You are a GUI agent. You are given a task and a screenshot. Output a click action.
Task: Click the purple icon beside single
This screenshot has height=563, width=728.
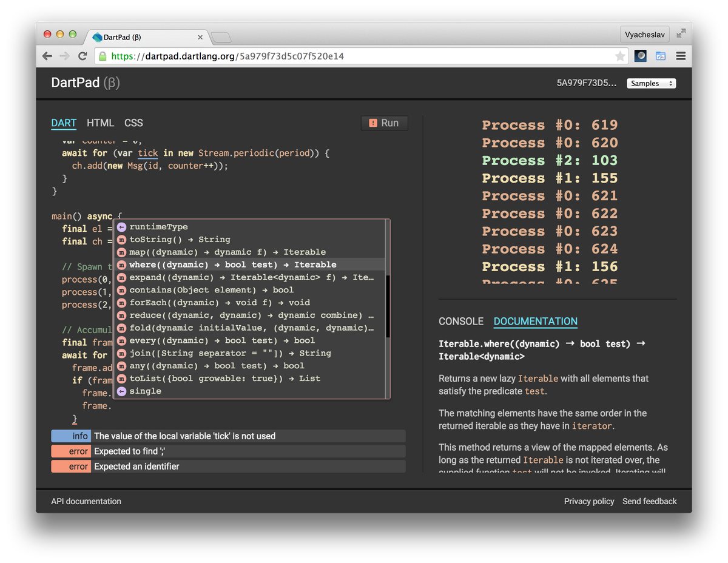[121, 391]
